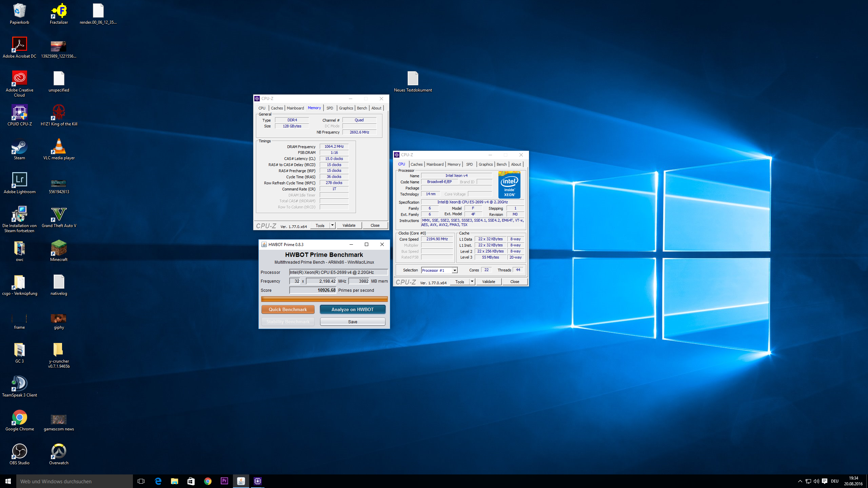Open Premiere Pro from the taskbar
The image size is (868, 488).
tap(224, 481)
